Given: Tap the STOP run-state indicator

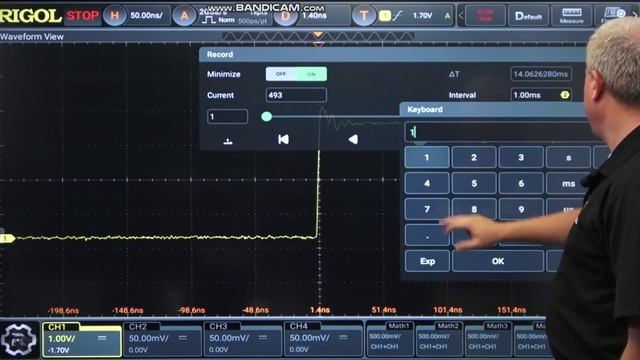Looking at the screenshot, I should coord(83,16).
